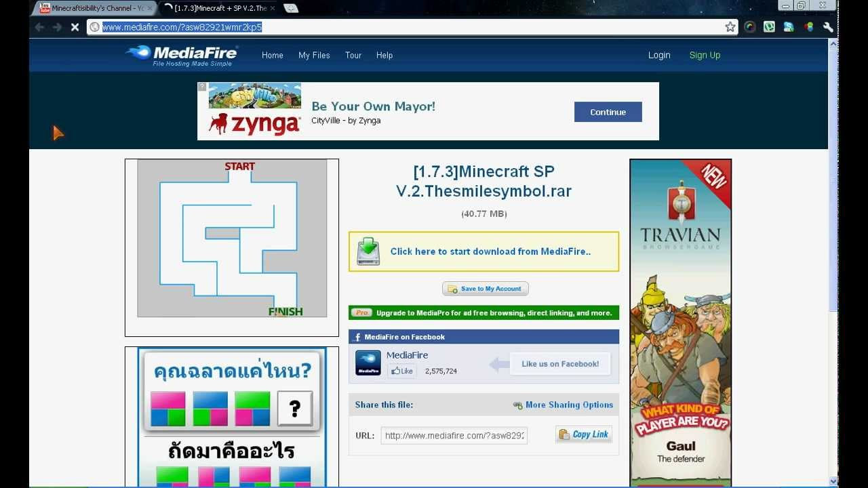Screen dimensions: 868x488
Task: Click Like us on Facebook! callout
Action: point(560,364)
